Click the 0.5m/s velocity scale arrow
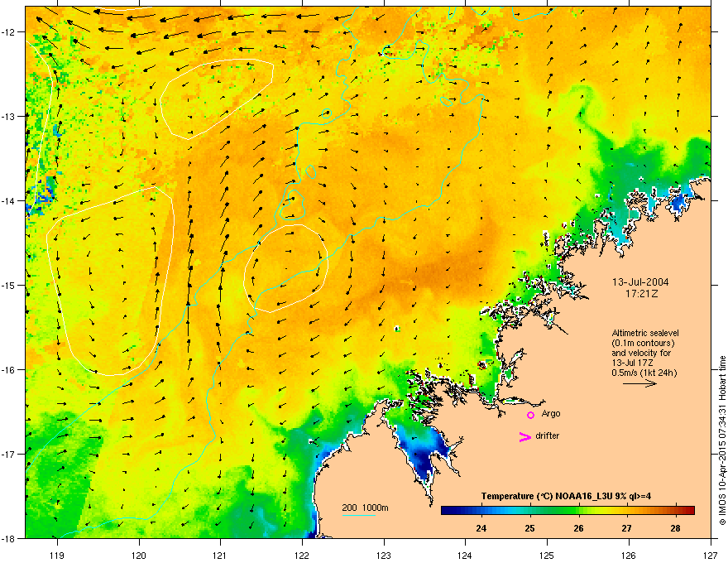Screen dimensions: 728x563 (x=639, y=383)
